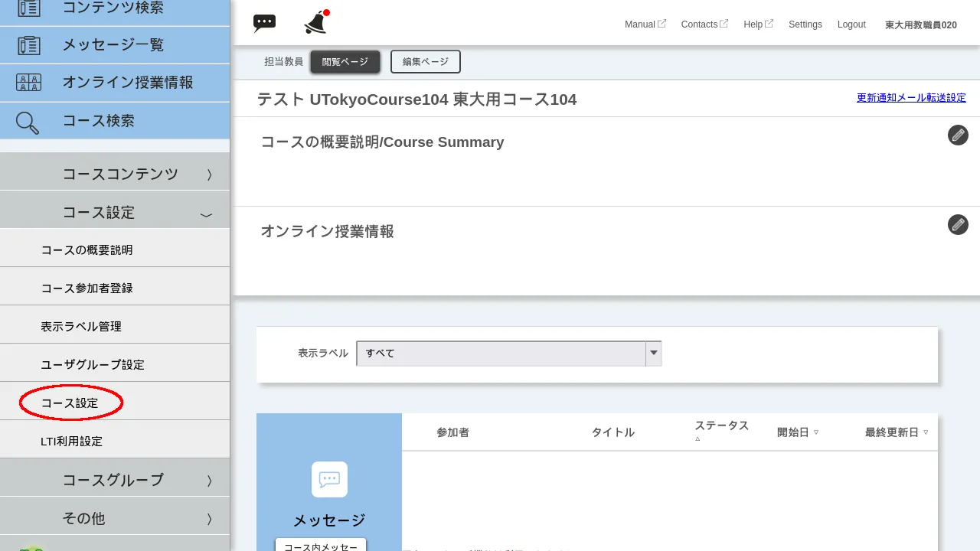Click Logout at the top right
The height and width of the screenshot is (551, 980).
[x=851, y=24]
